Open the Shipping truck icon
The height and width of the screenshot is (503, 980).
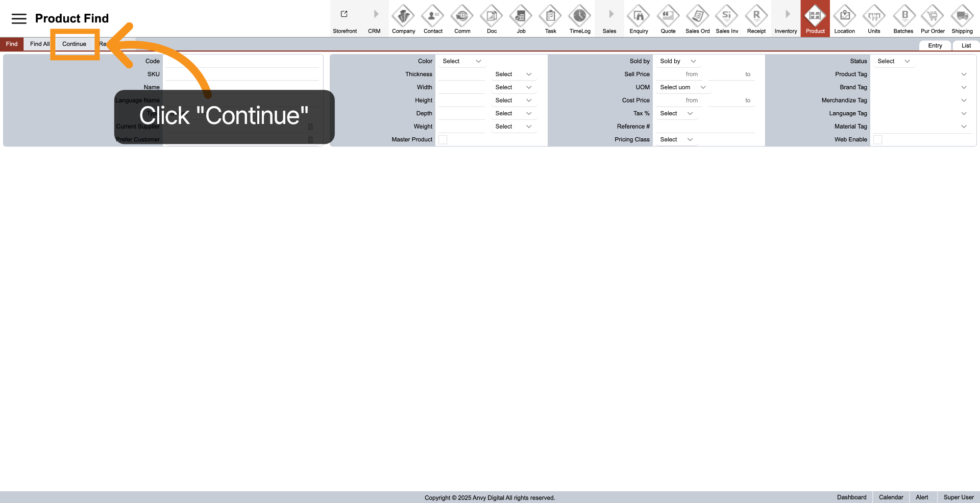click(x=962, y=17)
